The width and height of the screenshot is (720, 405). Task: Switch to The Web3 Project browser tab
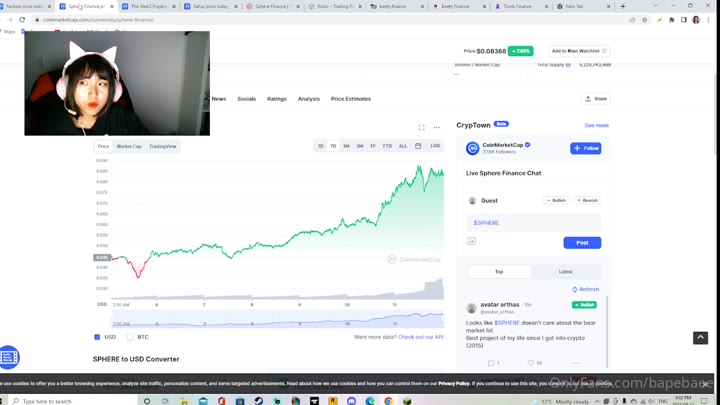coord(149,6)
